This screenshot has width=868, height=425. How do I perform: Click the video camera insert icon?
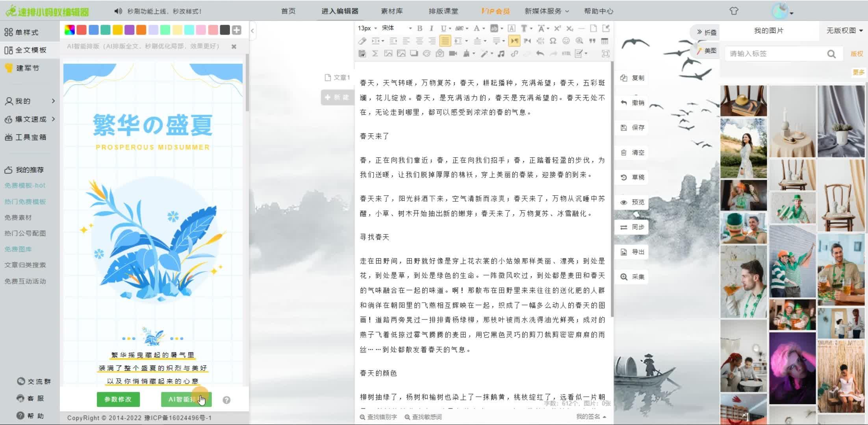pos(453,54)
